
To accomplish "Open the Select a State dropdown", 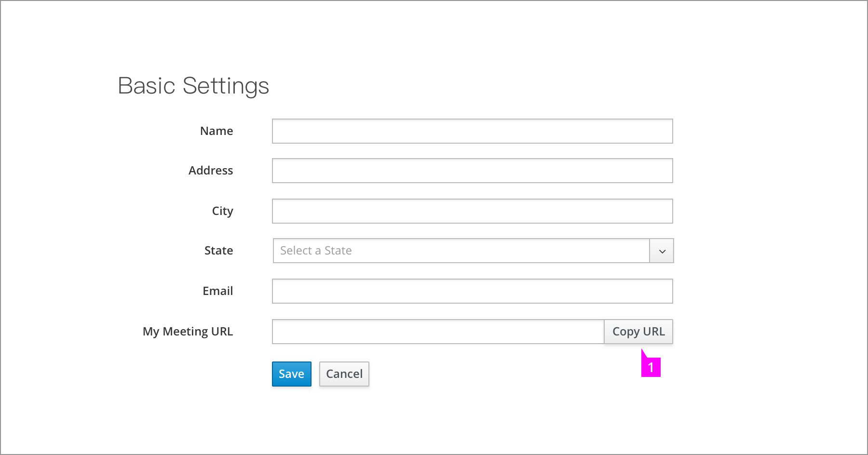I will click(x=473, y=251).
